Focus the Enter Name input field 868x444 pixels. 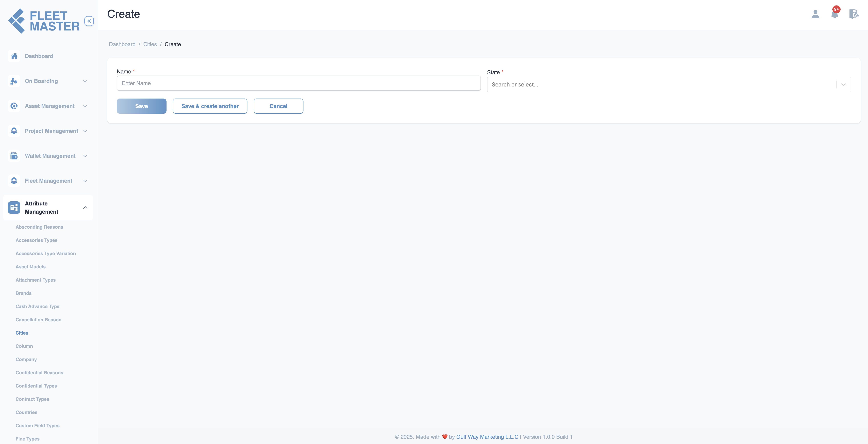299,83
